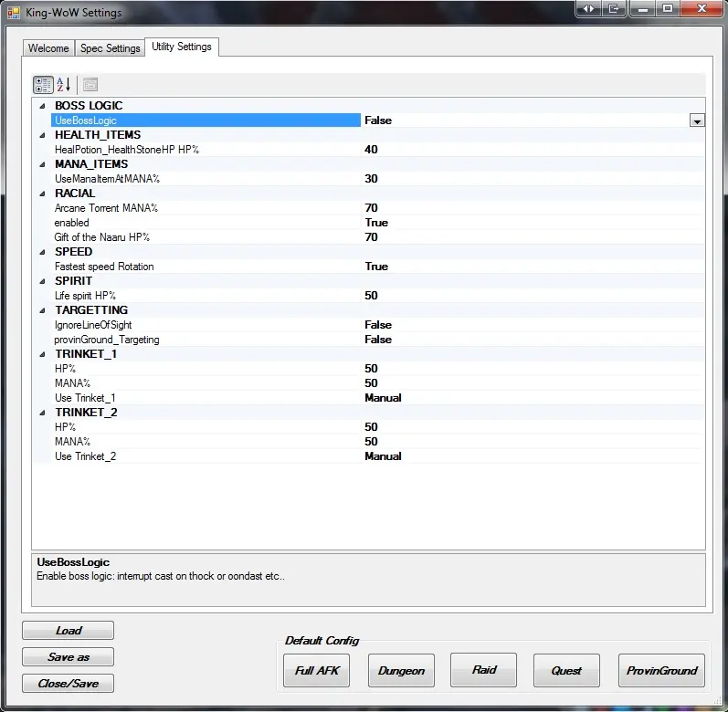Select the HealPotion_HealthStoneHP HP% label

point(127,150)
